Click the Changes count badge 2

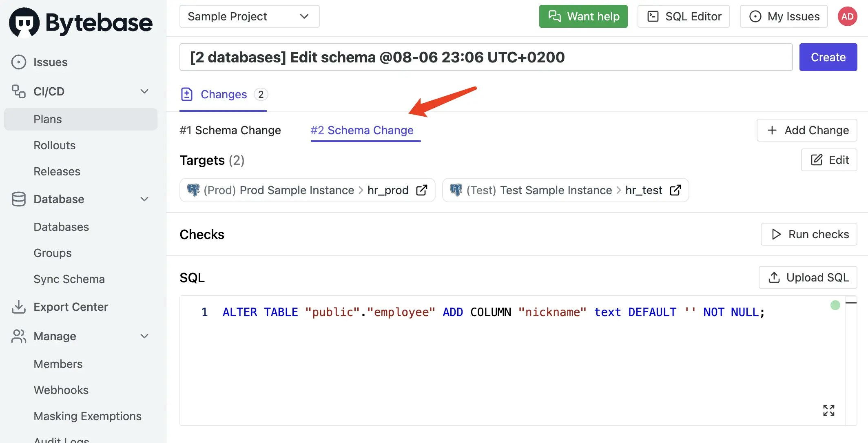tap(261, 94)
